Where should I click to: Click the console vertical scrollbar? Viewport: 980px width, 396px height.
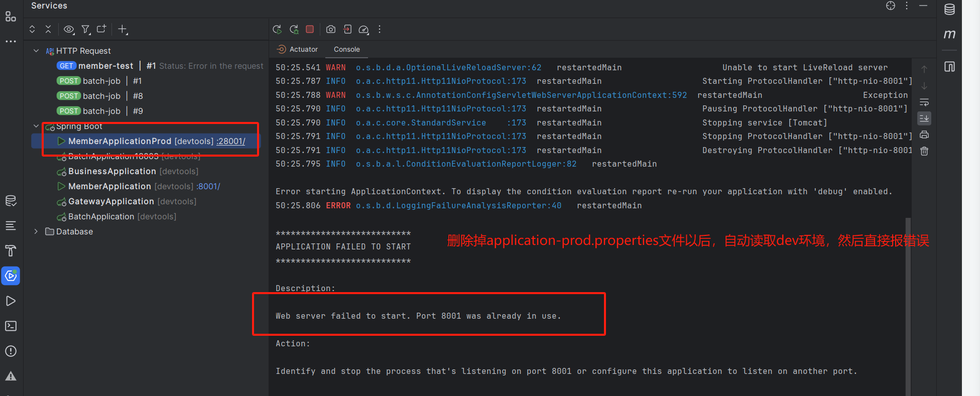tap(908, 306)
